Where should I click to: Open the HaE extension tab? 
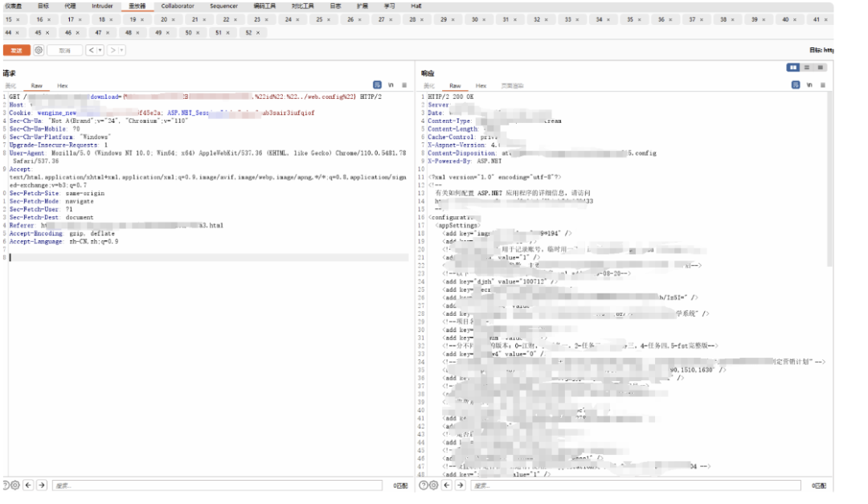point(416,6)
